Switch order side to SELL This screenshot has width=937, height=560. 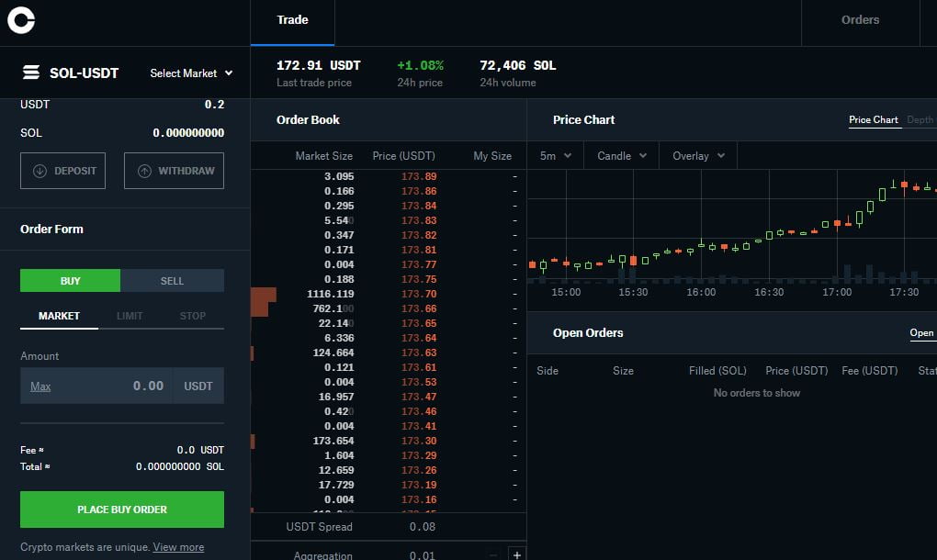172,281
